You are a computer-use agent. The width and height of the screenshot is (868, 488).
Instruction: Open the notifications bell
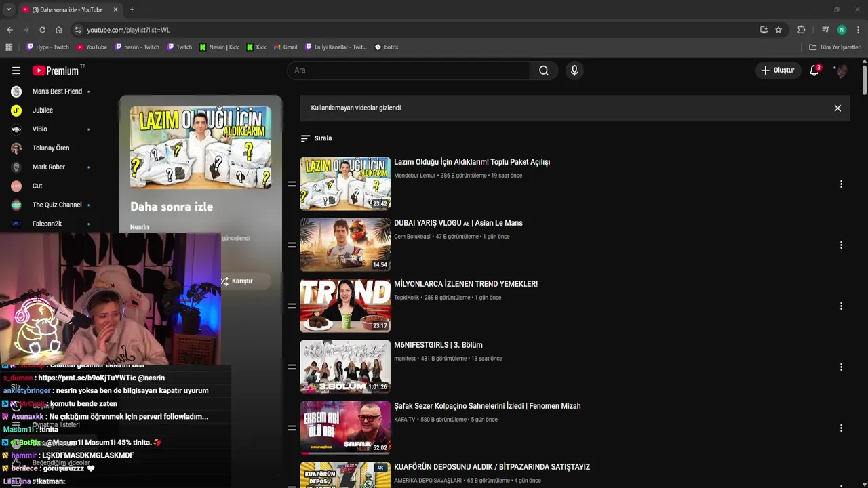(x=814, y=70)
